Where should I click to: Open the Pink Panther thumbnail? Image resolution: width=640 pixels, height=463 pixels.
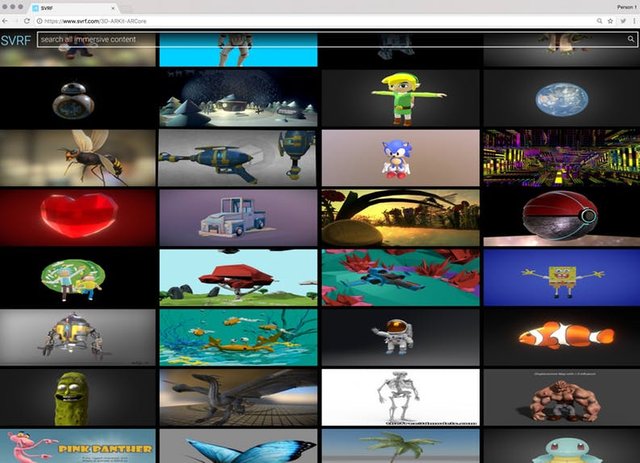[x=78, y=446]
